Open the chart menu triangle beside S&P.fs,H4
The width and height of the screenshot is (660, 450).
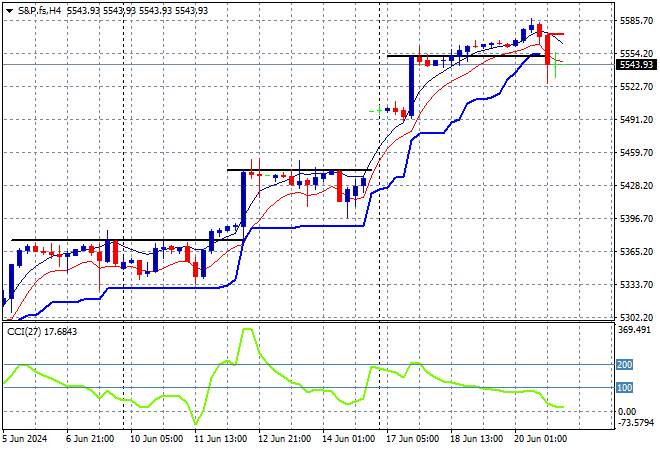9,11
